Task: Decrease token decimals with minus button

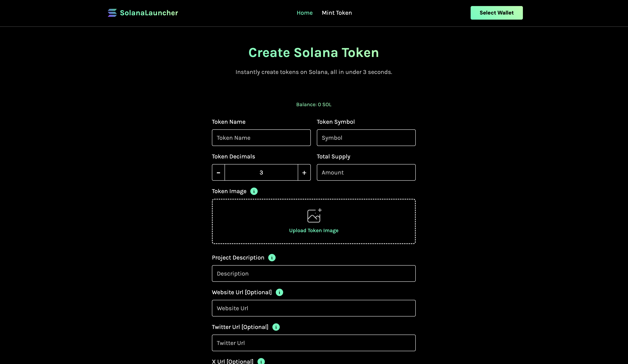Action: click(218, 172)
